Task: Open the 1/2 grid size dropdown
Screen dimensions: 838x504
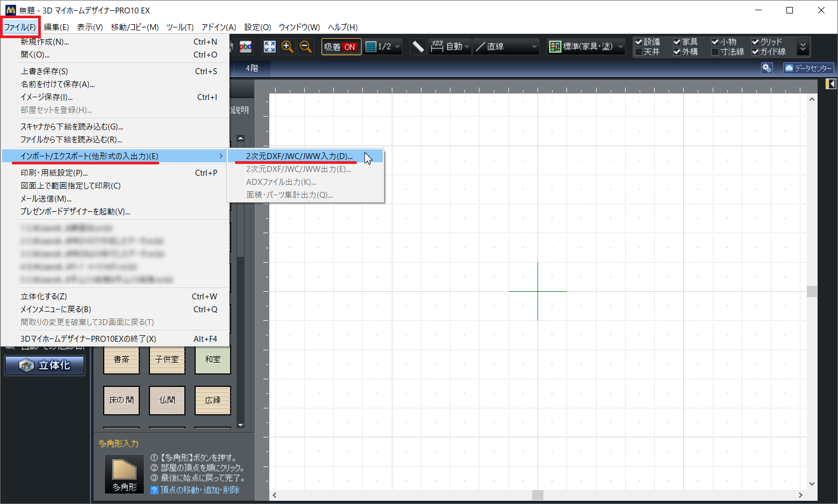Action: click(x=383, y=47)
